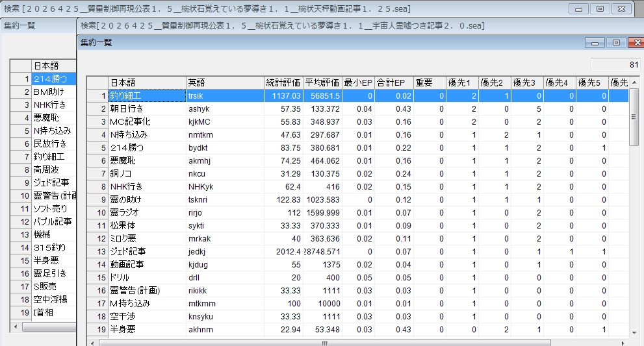Click the horizontal scrollbar thumb at bottom
This screenshot has height=346, width=644.
(325, 342)
